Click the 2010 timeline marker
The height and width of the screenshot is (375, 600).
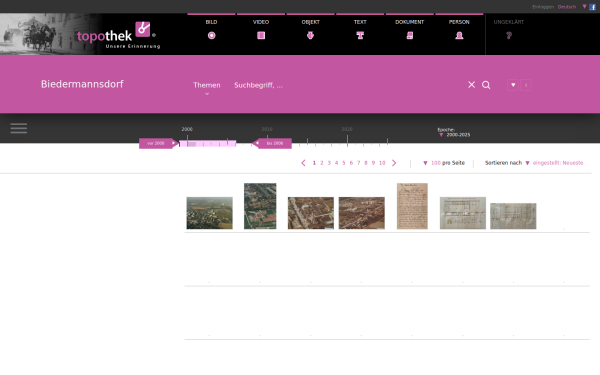pos(267,129)
